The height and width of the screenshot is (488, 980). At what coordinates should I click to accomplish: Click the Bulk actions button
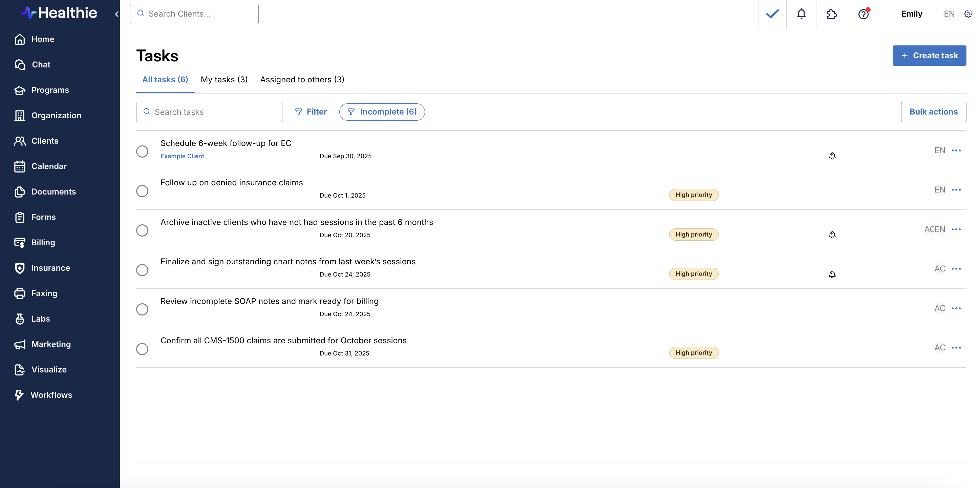(933, 112)
